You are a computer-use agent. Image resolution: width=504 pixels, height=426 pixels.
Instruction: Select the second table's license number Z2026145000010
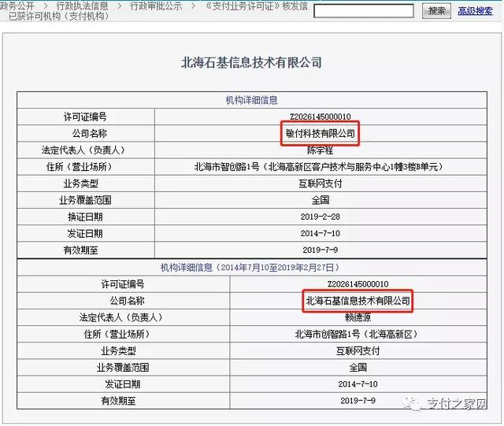point(358,284)
